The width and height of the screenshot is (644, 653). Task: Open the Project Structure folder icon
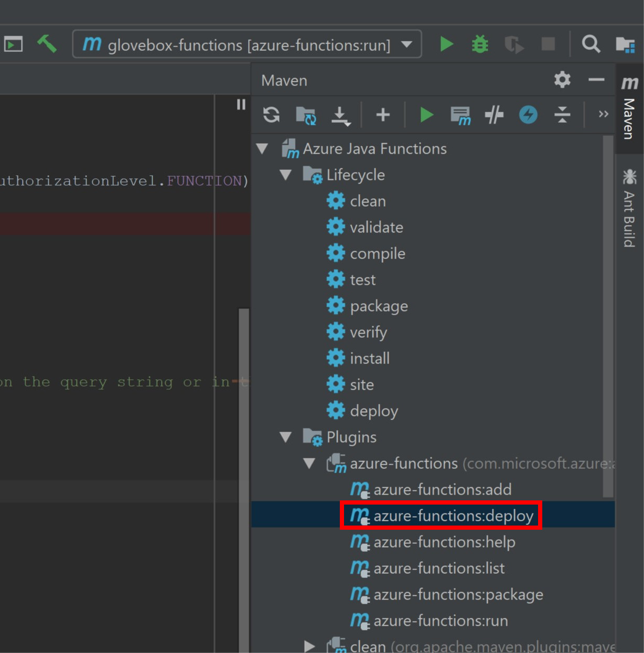[625, 45]
